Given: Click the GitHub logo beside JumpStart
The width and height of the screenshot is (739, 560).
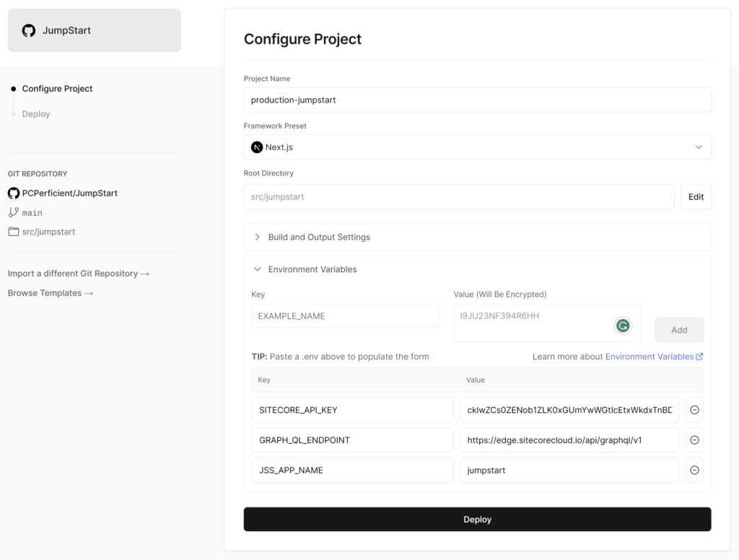Looking at the screenshot, I should point(28,31).
